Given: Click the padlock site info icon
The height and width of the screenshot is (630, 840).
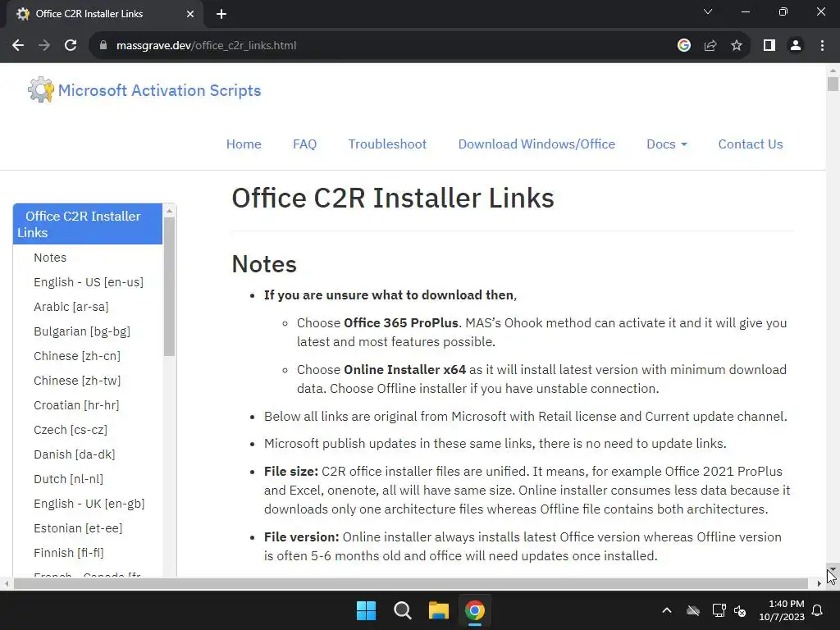Looking at the screenshot, I should click(x=103, y=46).
